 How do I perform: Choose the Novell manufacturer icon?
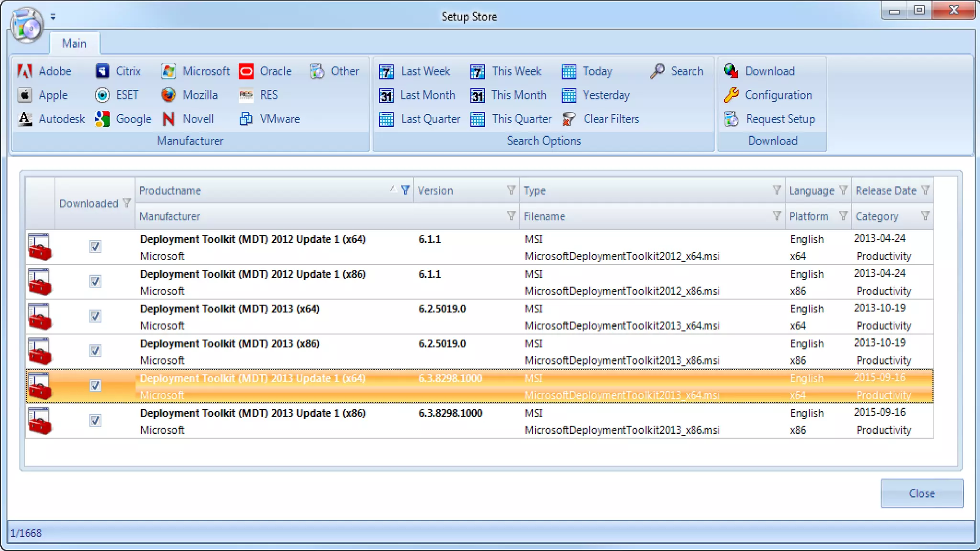pos(168,119)
